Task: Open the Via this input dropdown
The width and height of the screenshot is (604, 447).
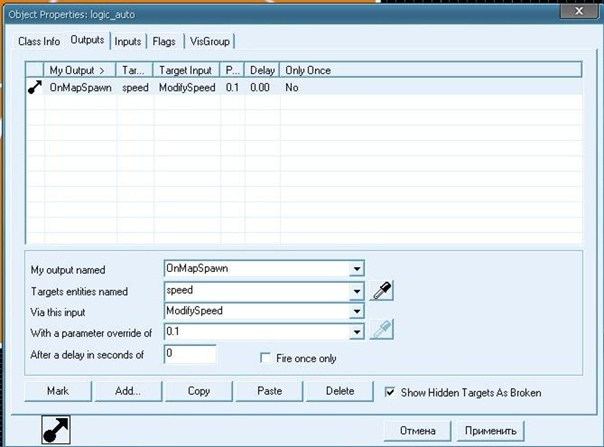Action: [357, 311]
